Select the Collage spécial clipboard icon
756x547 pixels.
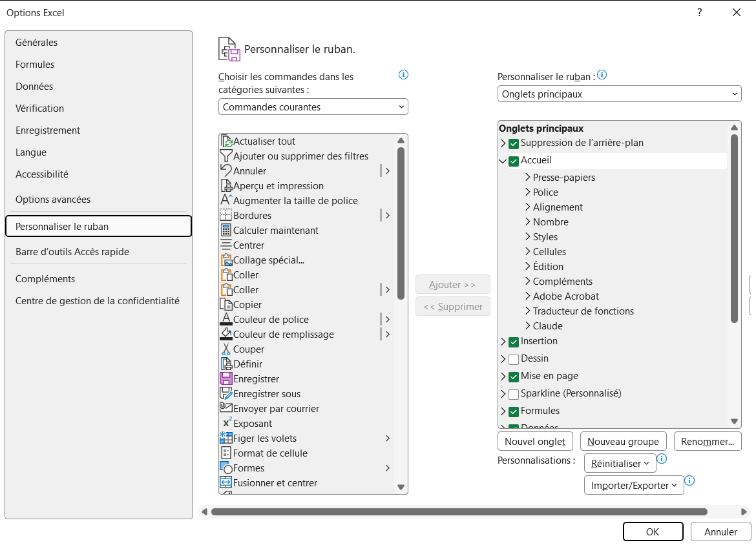(x=226, y=260)
